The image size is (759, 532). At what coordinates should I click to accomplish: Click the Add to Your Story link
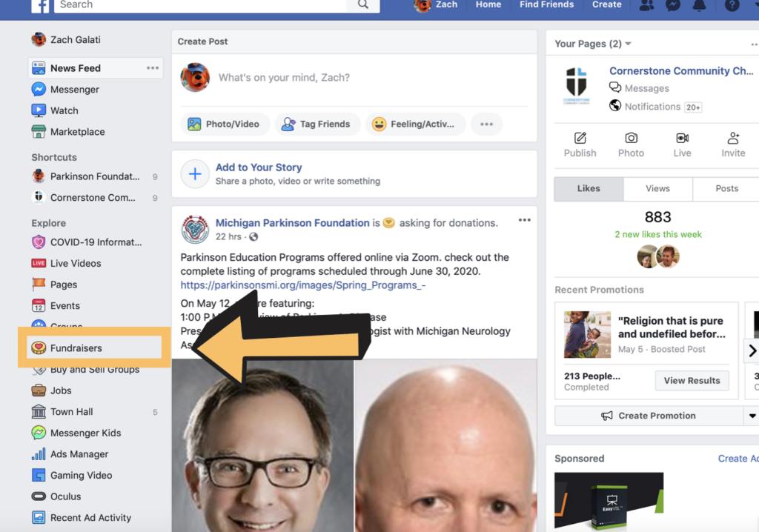click(259, 167)
